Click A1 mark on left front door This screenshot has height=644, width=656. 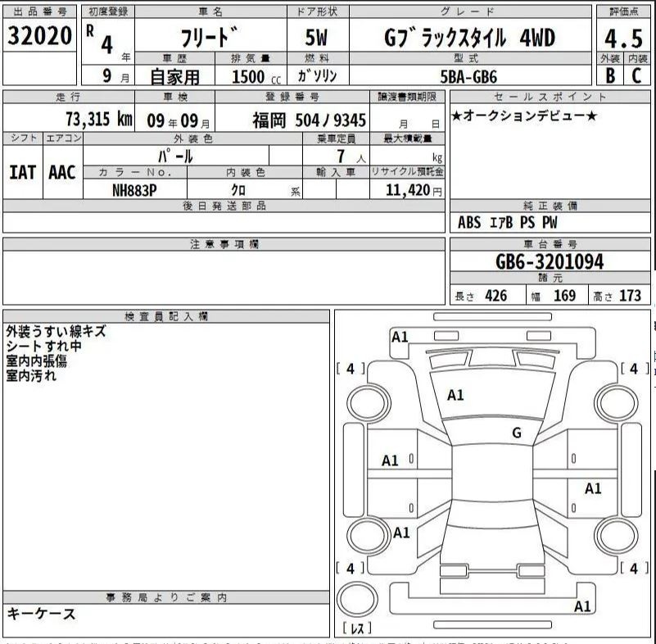[x=390, y=460]
